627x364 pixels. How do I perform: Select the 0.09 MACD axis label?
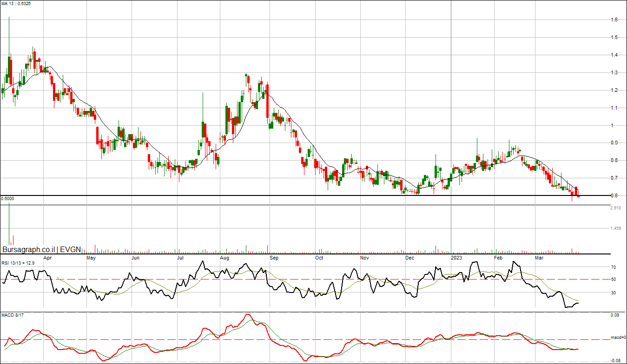[x=615, y=316]
